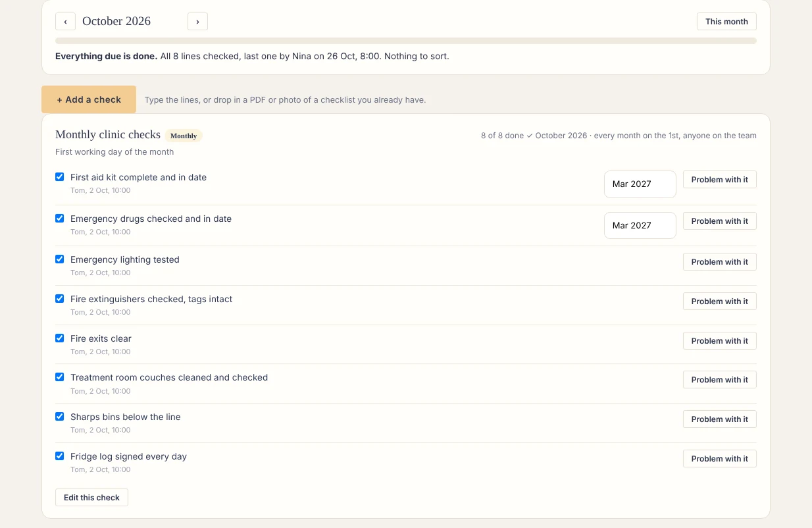Uncheck First aid kit complete line
This screenshot has width=812, height=528.
[x=60, y=177]
